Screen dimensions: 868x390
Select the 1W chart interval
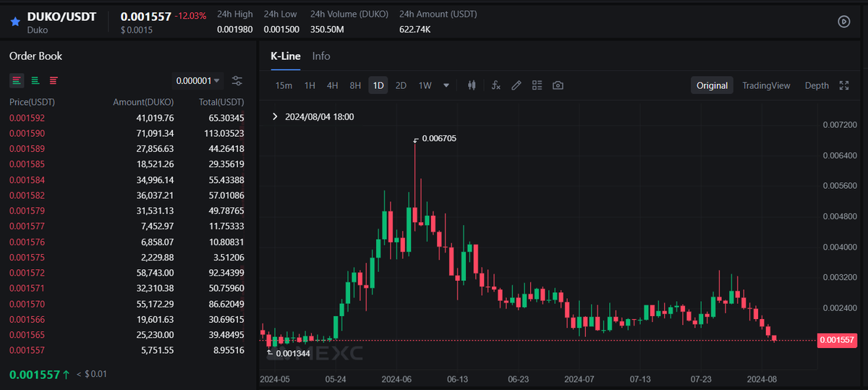(425, 85)
